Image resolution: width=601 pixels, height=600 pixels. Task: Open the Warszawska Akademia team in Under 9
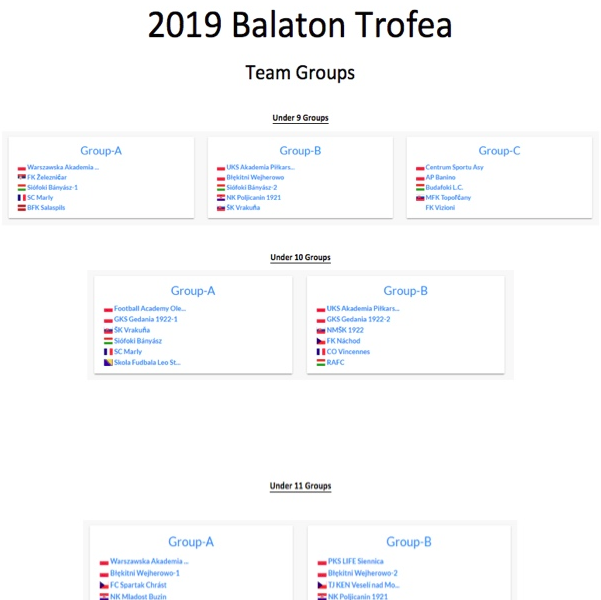coord(63,167)
